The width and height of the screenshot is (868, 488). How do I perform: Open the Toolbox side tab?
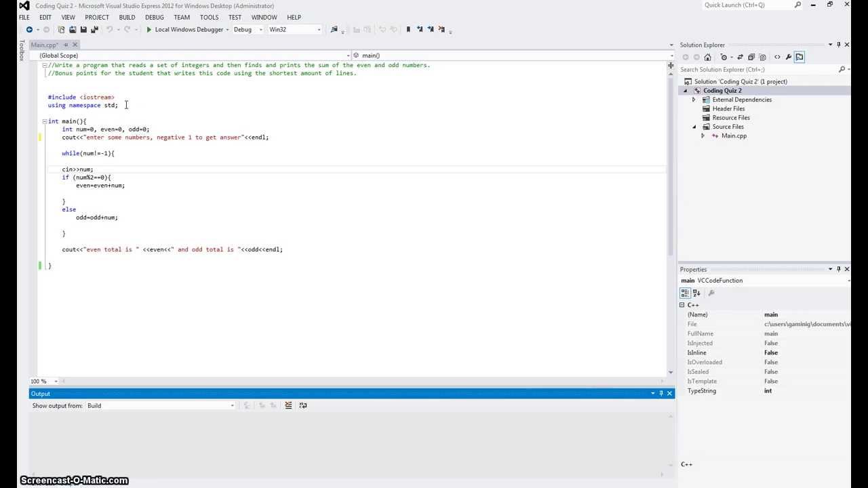click(22, 51)
